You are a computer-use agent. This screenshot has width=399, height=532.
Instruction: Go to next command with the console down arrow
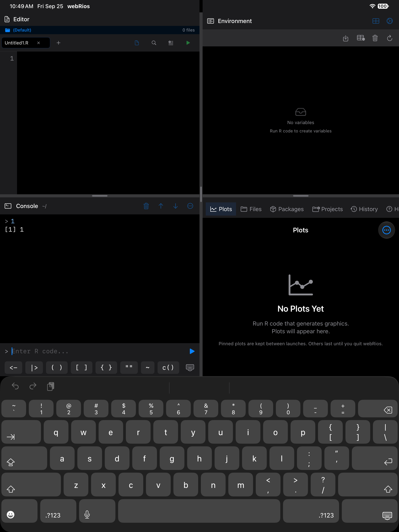176,206
